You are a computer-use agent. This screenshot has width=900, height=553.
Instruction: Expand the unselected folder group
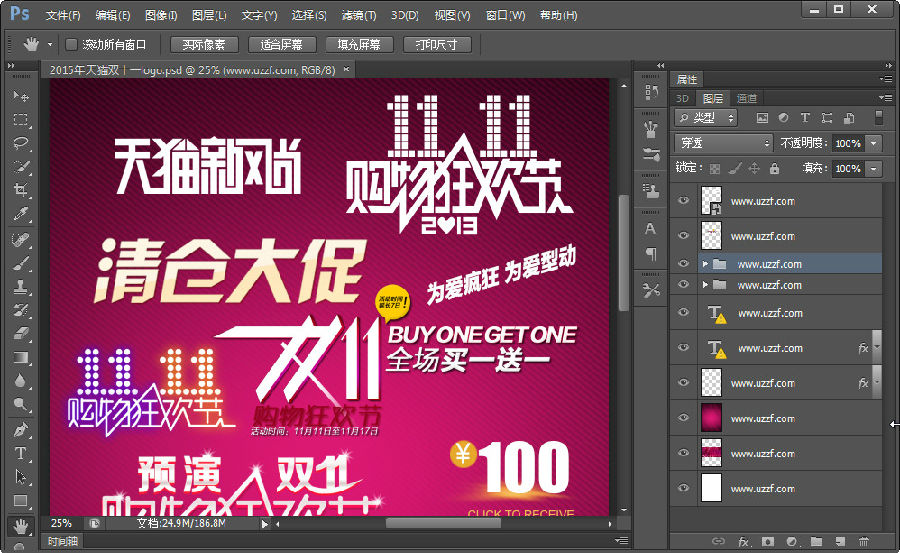click(705, 285)
